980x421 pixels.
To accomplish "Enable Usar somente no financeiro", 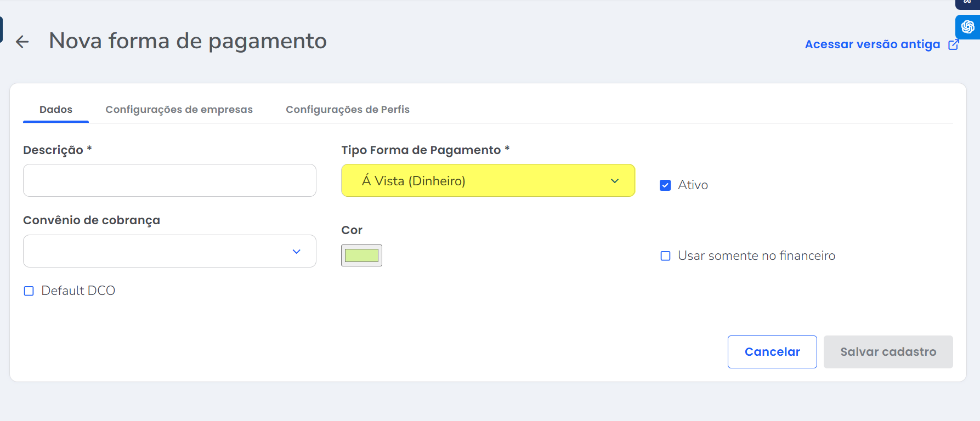I will (665, 256).
